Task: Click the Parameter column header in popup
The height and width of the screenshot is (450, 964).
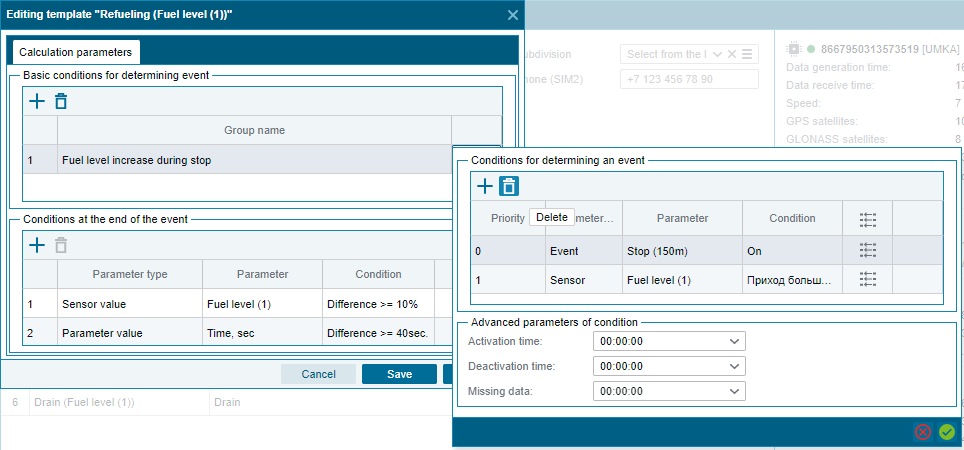Action: [682, 218]
